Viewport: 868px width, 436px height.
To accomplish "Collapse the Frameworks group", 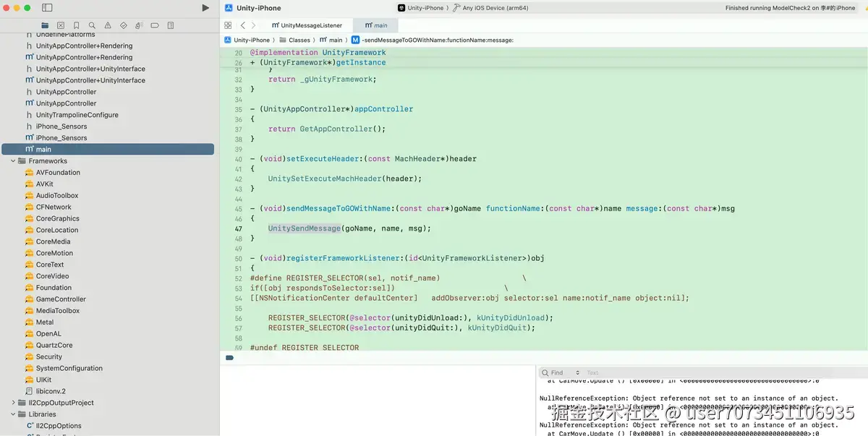I will 13,161.
